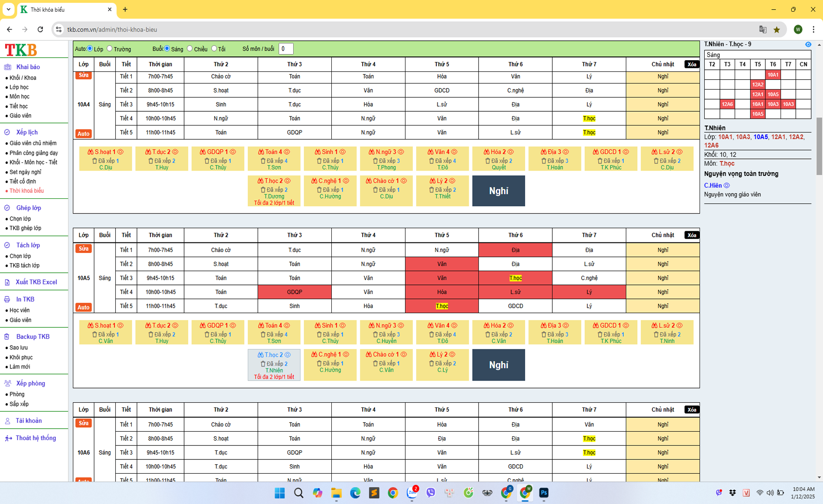Select the Trường radio button for Auto
The width and height of the screenshot is (823, 504).
(110, 48)
